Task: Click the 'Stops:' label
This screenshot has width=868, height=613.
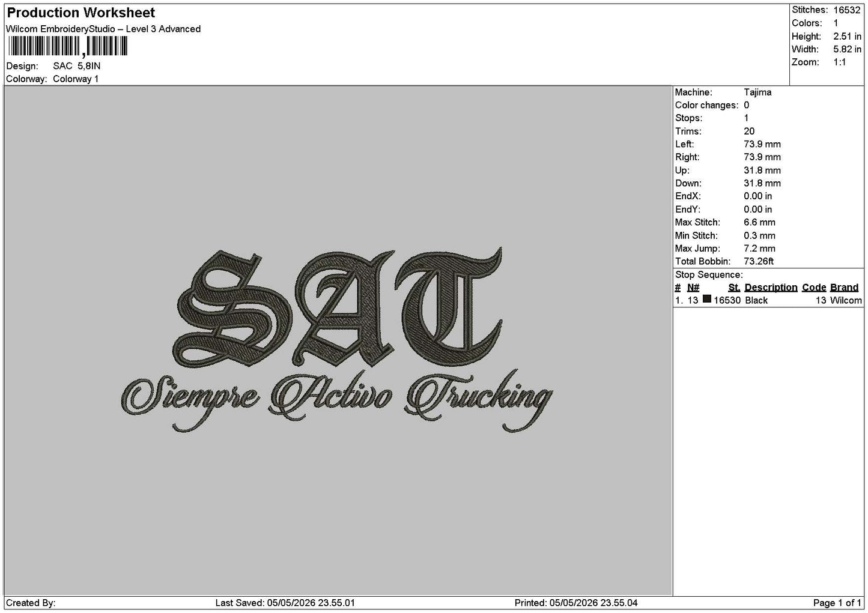Action: pyautogui.click(x=688, y=118)
